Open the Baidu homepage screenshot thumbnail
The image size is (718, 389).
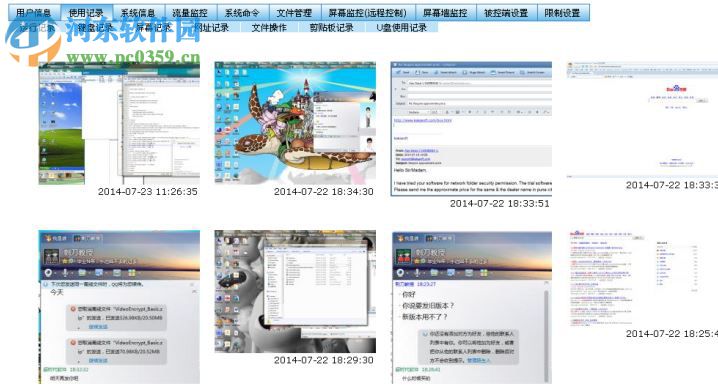tap(642, 119)
